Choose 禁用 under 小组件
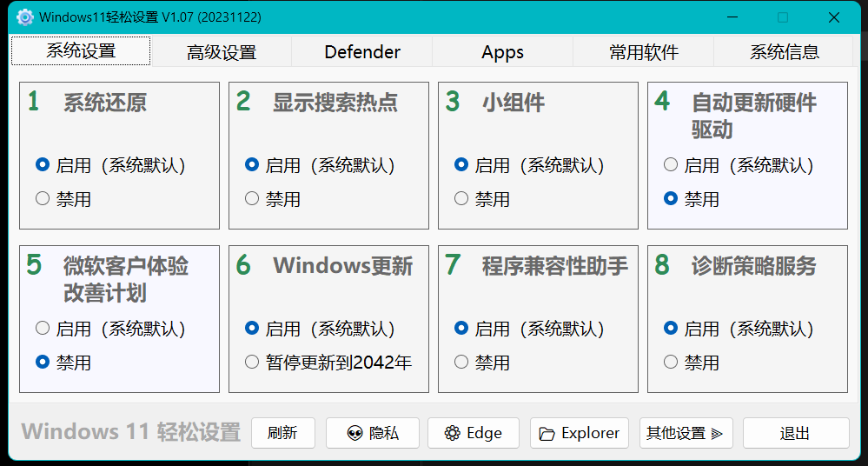The image size is (868, 466). 481,199
